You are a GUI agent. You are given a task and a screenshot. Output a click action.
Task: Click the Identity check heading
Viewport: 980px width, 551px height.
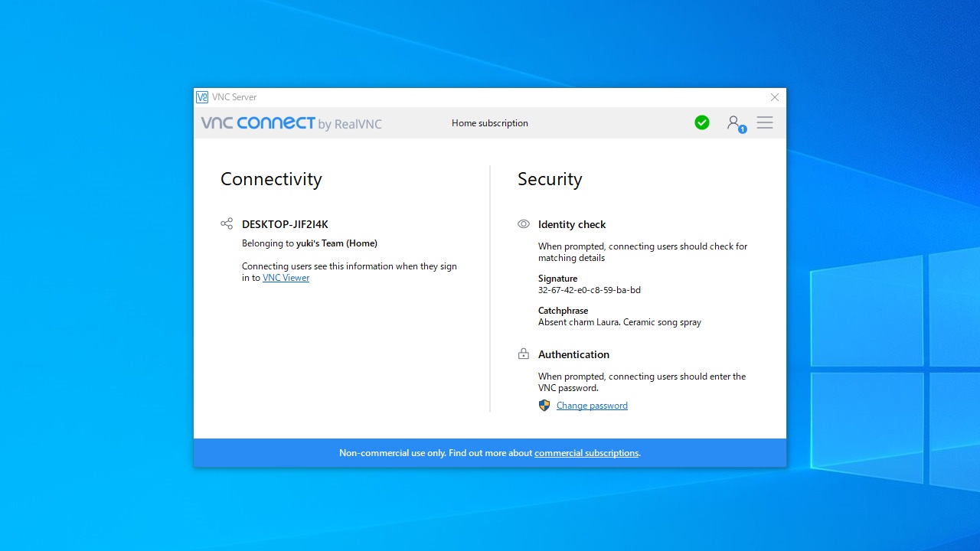click(x=572, y=224)
